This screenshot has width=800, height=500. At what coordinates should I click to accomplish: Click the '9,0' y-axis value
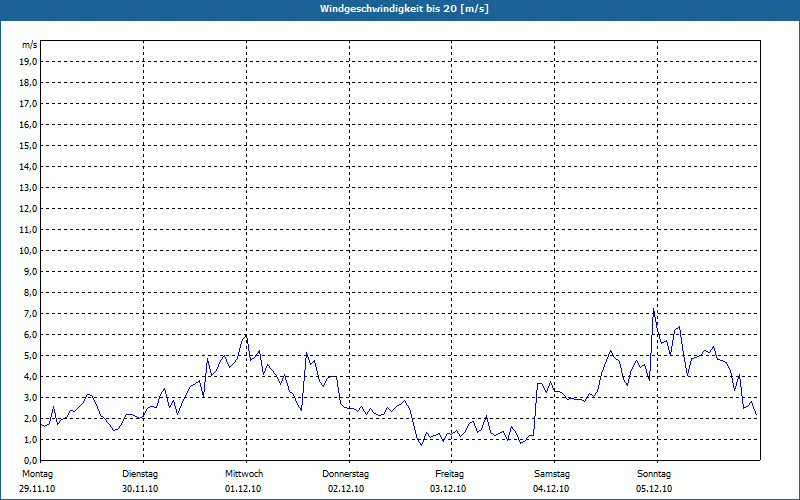pos(30,271)
